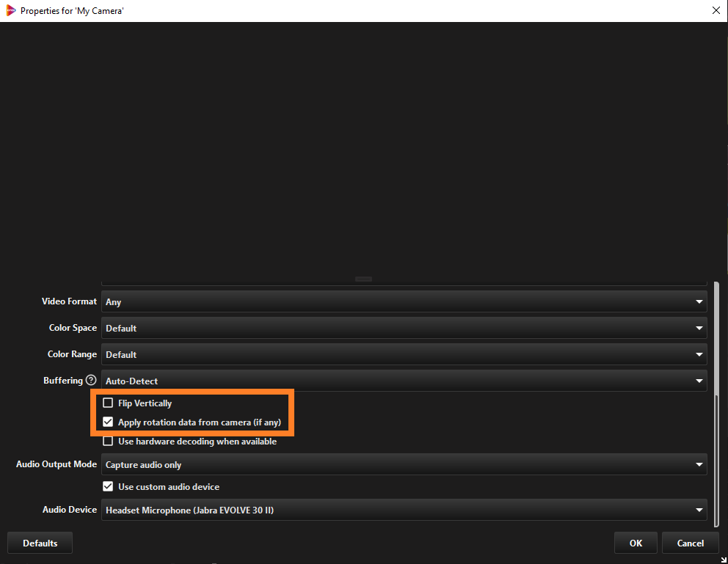Close the Properties for 'My Camera' window

click(x=716, y=10)
